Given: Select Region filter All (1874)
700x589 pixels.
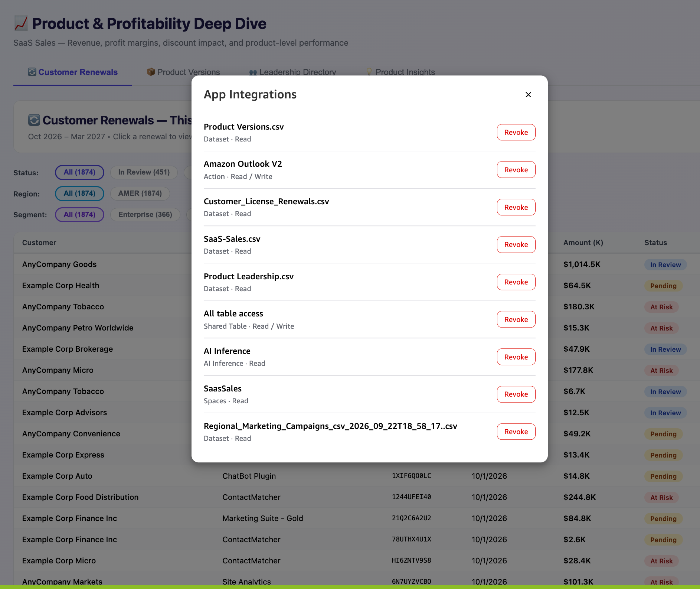Looking at the screenshot, I should click(x=79, y=193).
